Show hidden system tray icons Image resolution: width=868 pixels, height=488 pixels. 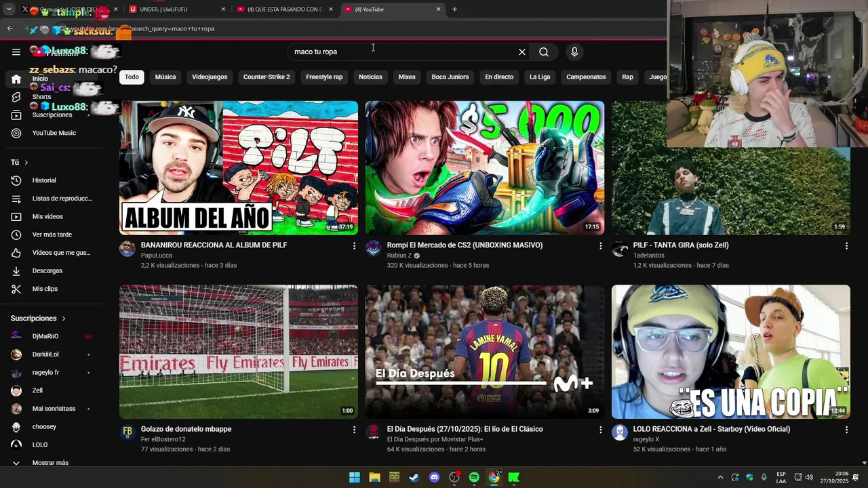click(720, 477)
